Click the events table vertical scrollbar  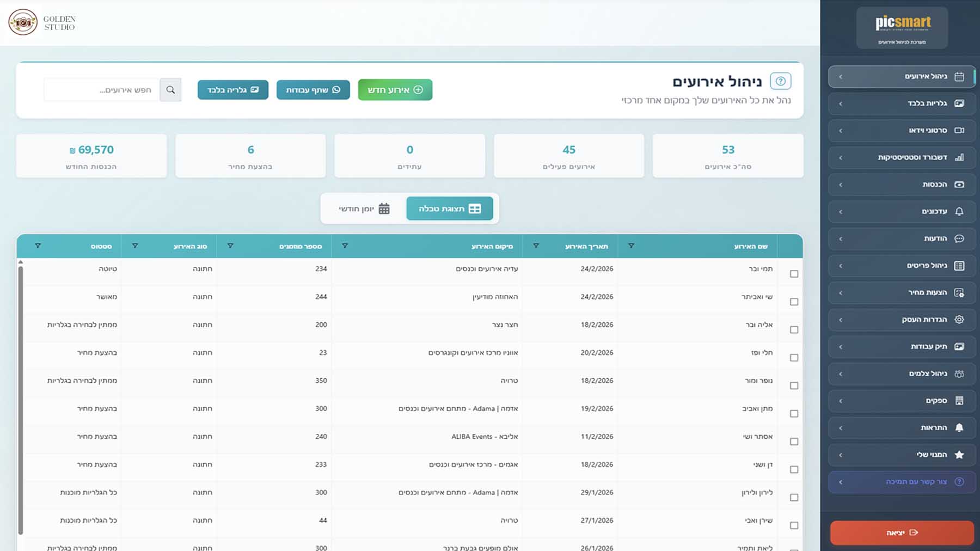(21, 397)
